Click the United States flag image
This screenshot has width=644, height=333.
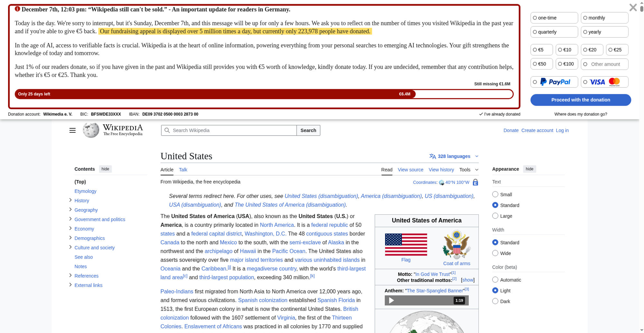pyautogui.click(x=406, y=244)
